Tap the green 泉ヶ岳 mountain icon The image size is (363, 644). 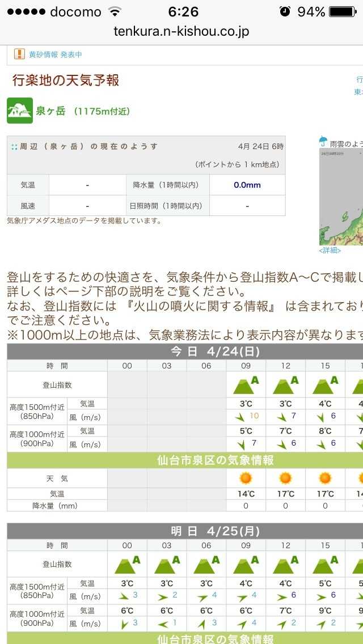[x=20, y=111]
